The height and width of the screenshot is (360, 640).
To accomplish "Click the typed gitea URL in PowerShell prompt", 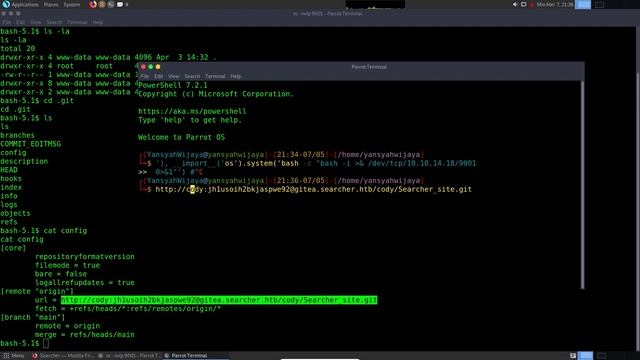I will (x=313, y=189).
